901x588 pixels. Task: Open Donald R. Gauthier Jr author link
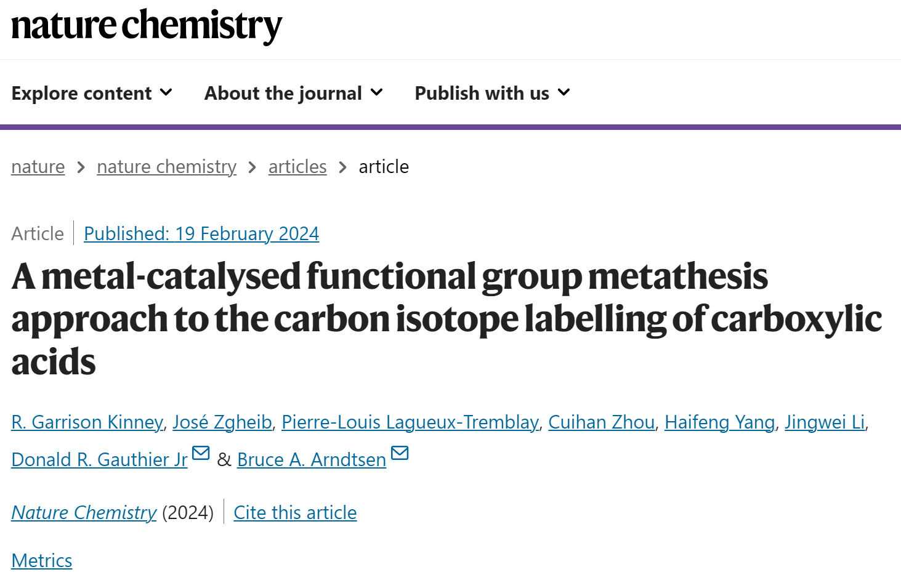(99, 460)
